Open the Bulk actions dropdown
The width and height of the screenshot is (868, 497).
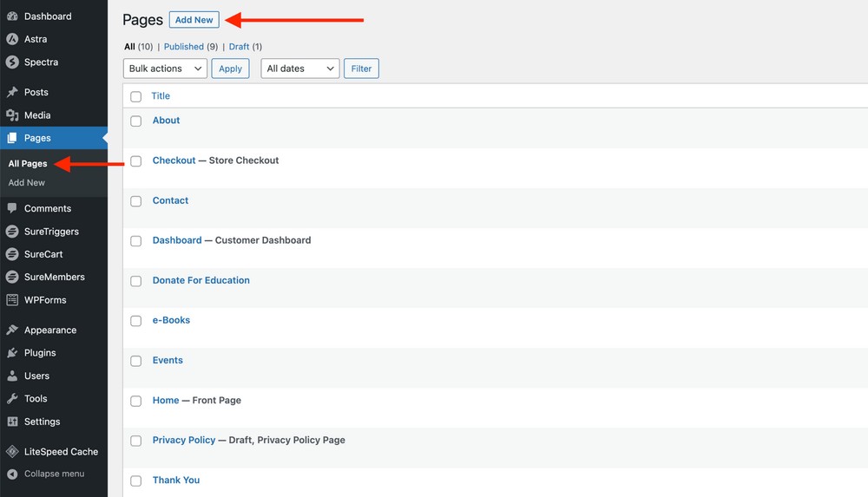pos(165,69)
